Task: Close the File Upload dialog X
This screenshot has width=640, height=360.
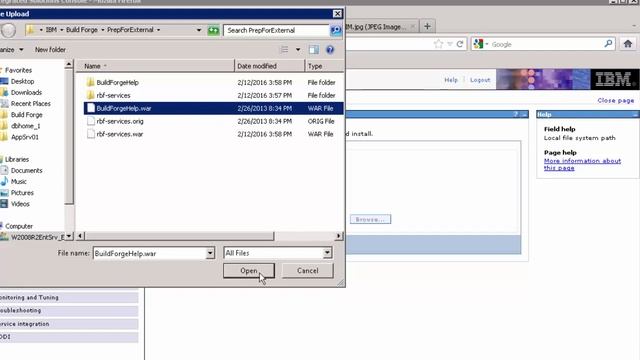Action: tap(337, 13)
